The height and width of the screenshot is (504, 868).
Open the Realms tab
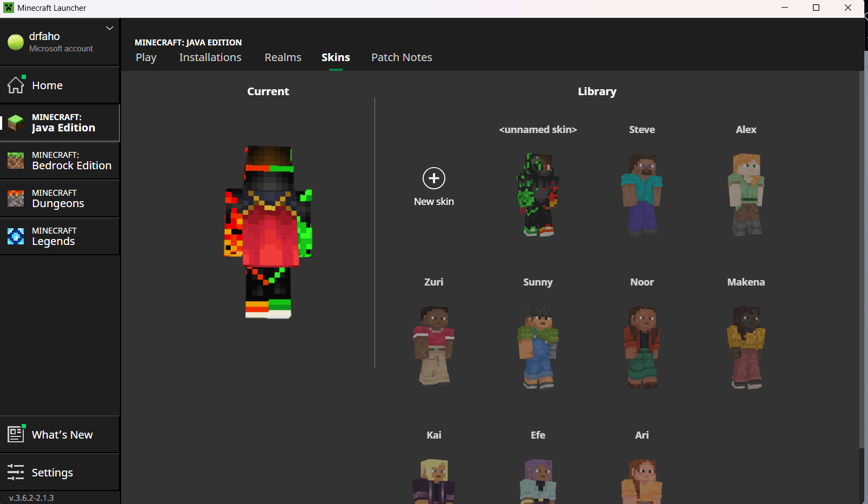click(x=283, y=57)
